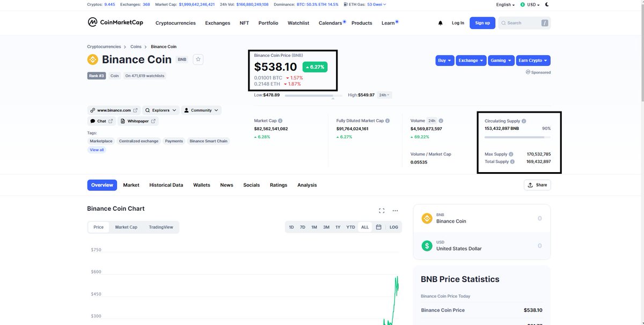644x325 pixels.
Task: Click Total Supply info icon
Action: (x=513, y=161)
